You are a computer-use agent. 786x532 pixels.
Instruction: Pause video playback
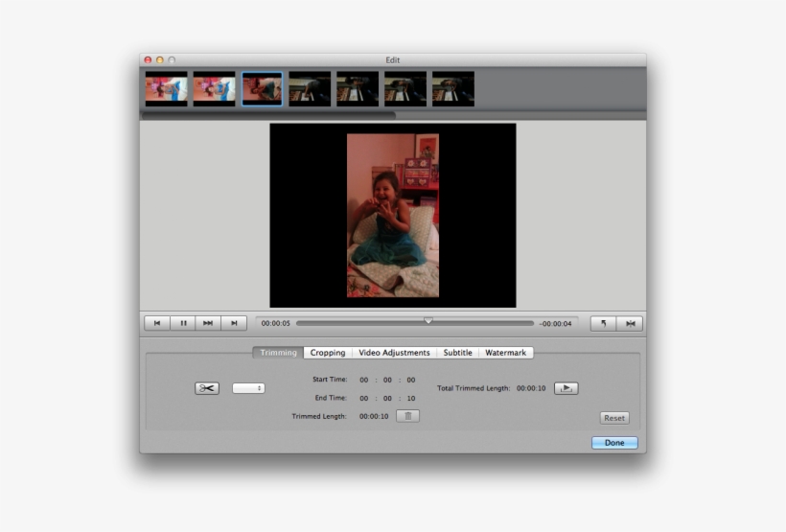pyautogui.click(x=183, y=323)
